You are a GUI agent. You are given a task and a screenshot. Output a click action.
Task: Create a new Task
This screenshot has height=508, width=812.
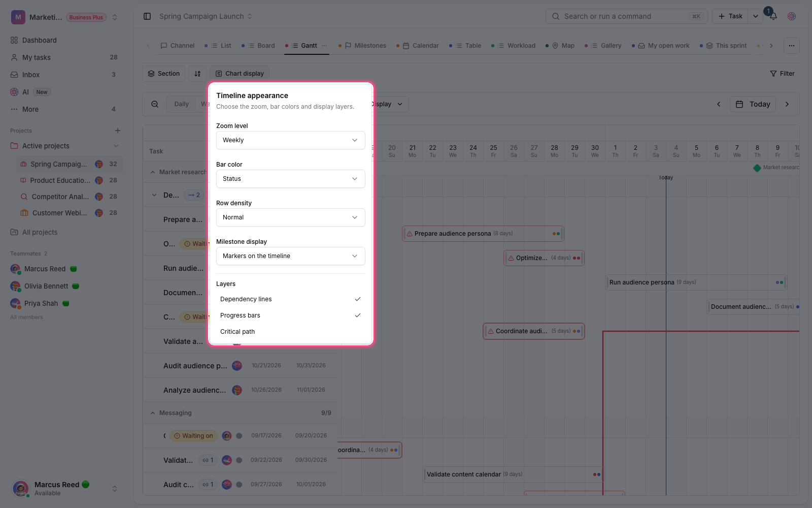(730, 16)
